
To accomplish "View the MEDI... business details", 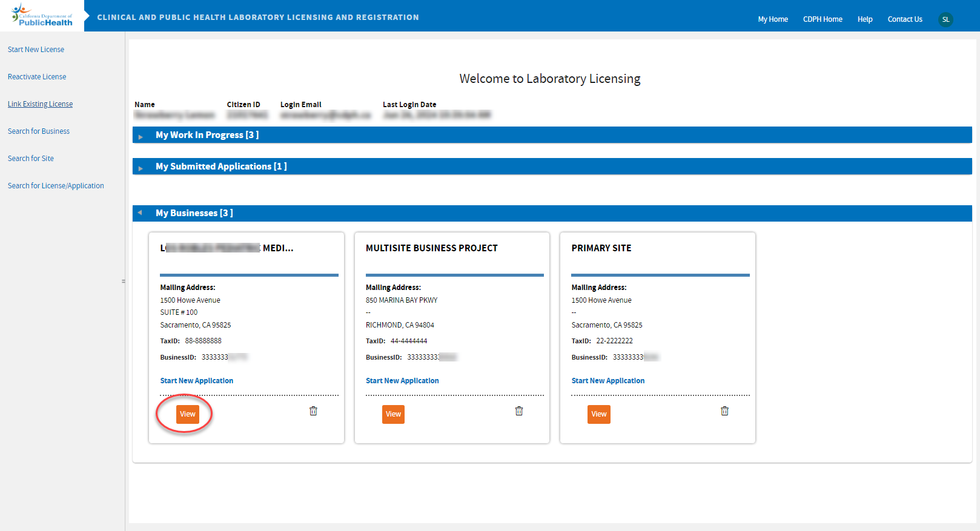I will (x=188, y=414).
